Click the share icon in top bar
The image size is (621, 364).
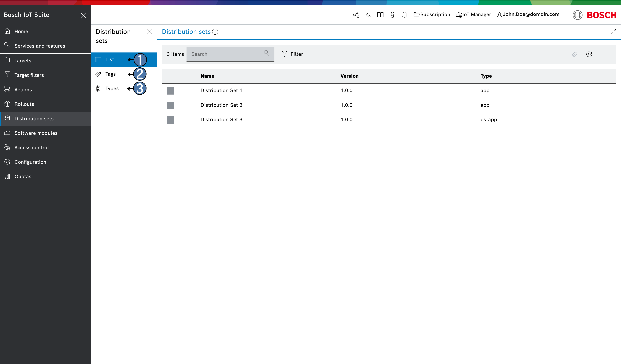point(356,15)
